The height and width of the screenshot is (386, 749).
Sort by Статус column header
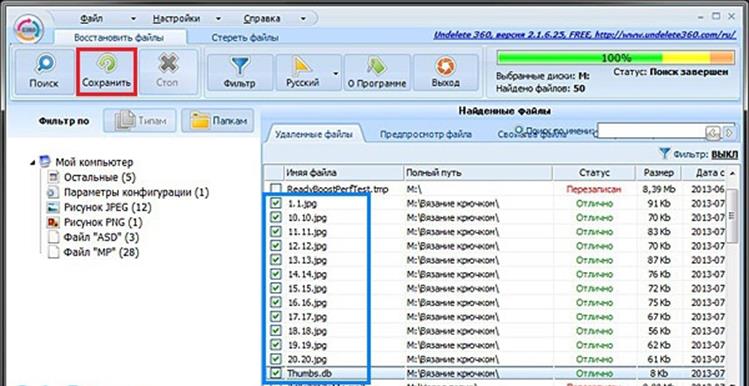(594, 173)
